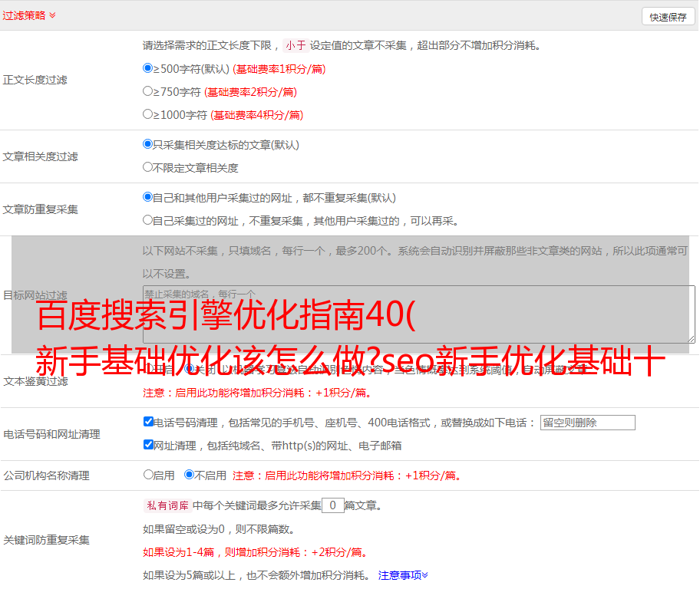Select 只采集相关度达标的文章 option
Image resolution: width=700 pixels, height=589 pixels.
tap(148, 144)
